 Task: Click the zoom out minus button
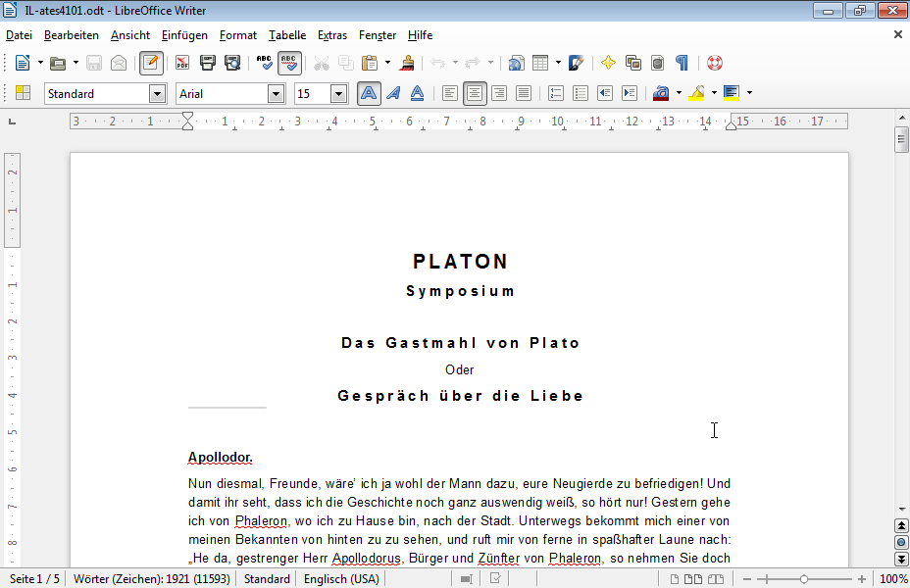(x=747, y=579)
